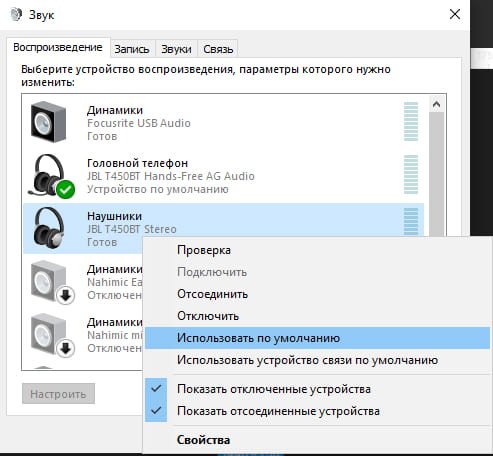
Task: Toggle 'Показать отключенные устройства' option
Action: (x=274, y=389)
